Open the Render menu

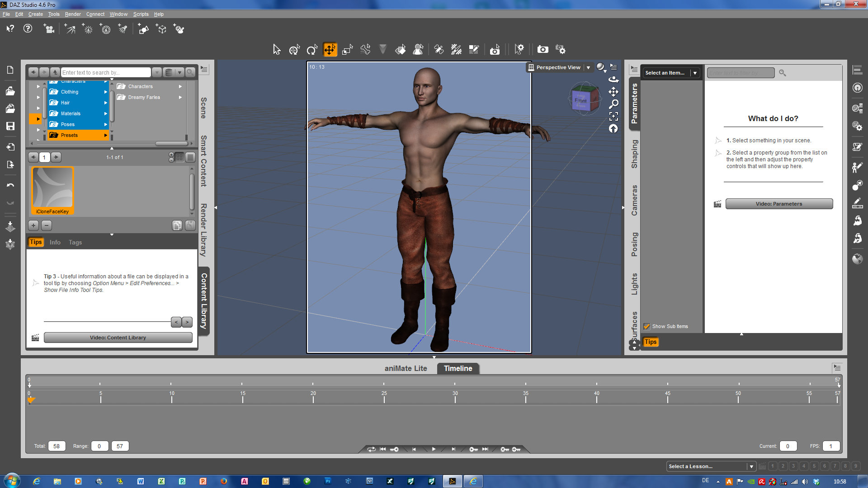click(72, 14)
